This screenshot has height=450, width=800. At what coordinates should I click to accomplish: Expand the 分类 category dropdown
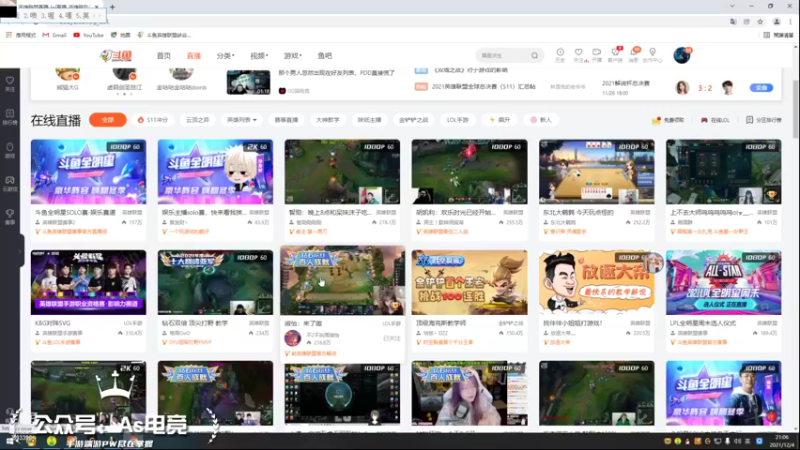point(225,56)
